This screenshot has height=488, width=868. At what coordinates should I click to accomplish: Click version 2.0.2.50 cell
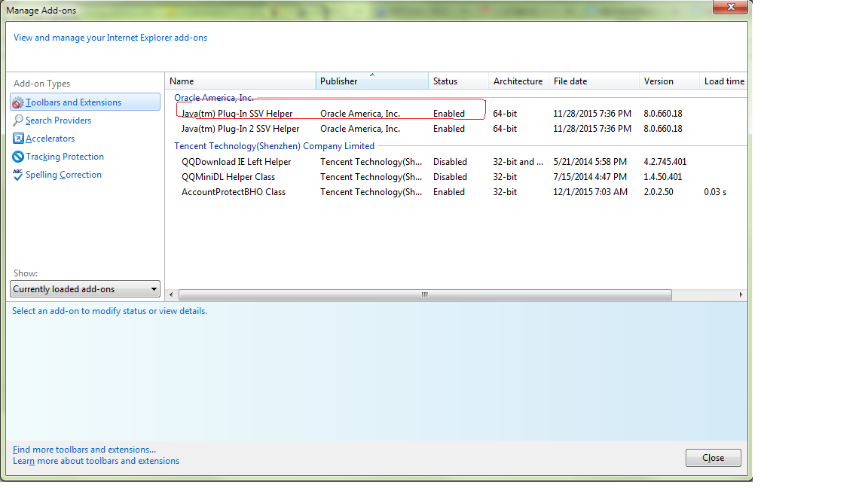click(659, 192)
